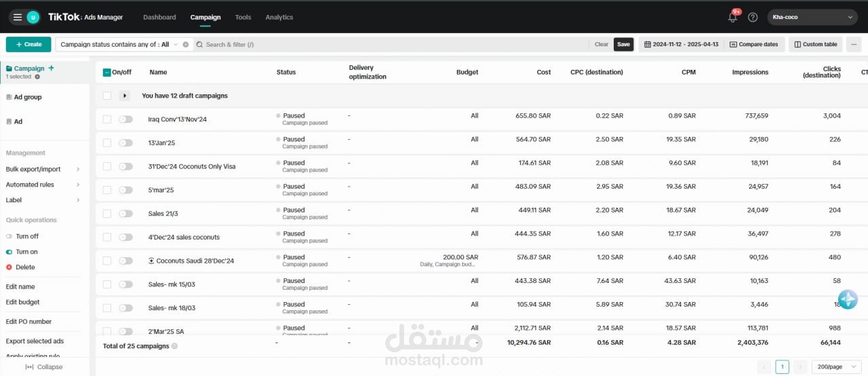Clear the campaign status filter chip
The height and width of the screenshot is (376, 868).
186,44
